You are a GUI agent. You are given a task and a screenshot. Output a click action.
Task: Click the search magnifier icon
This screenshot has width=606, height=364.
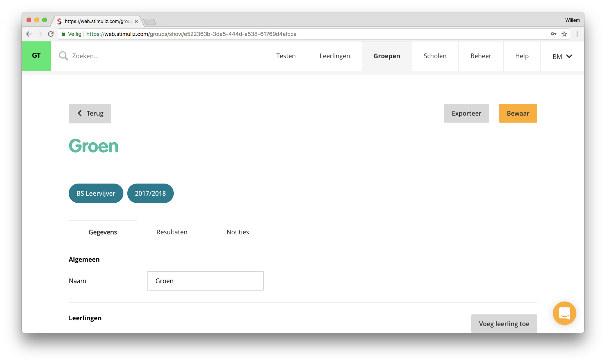(x=63, y=56)
